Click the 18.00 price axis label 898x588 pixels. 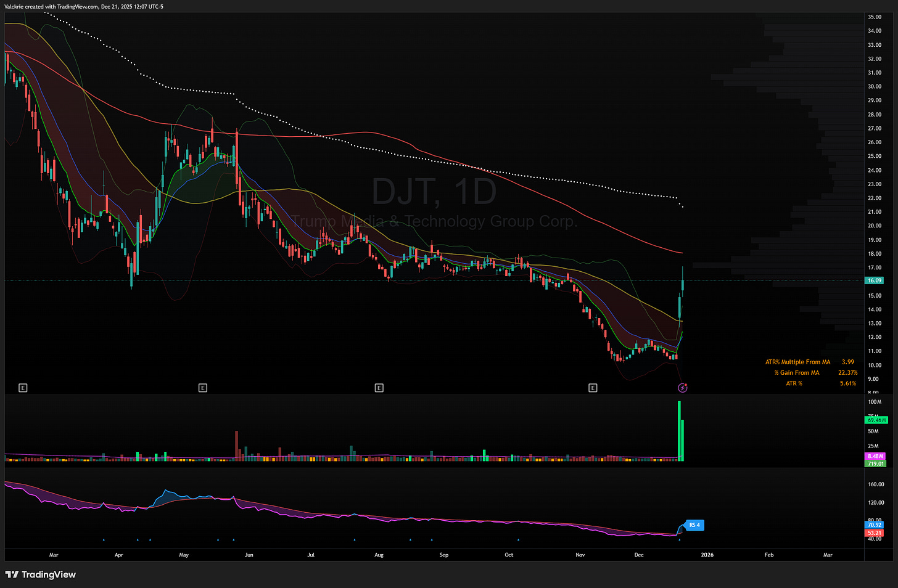pyautogui.click(x=875, y=253)
